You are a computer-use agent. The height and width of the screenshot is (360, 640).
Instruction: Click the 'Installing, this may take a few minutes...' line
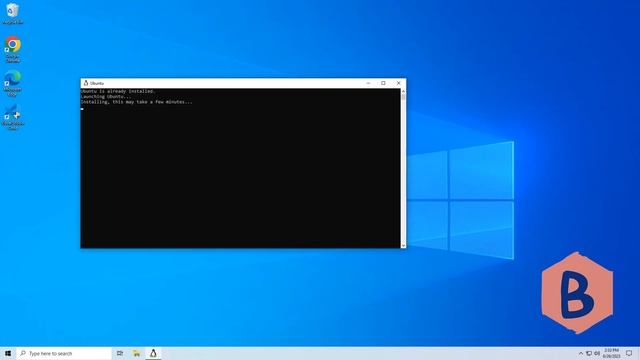coord(136,102)
